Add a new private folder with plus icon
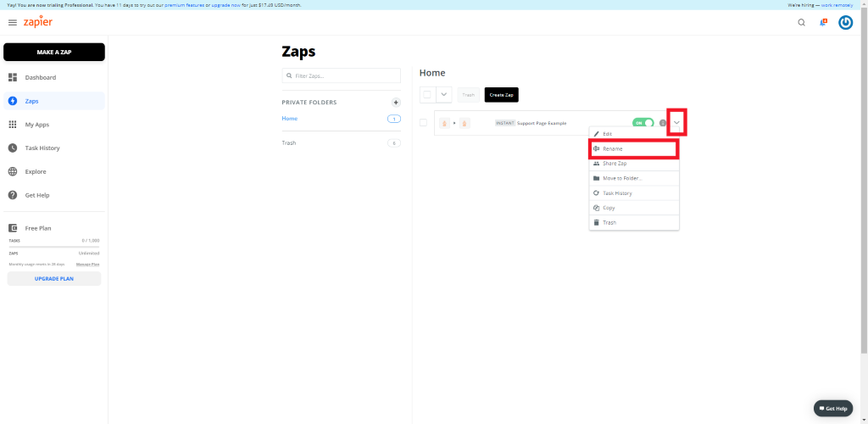Screen dimensions: 868x424 click(x=396, y=103)
